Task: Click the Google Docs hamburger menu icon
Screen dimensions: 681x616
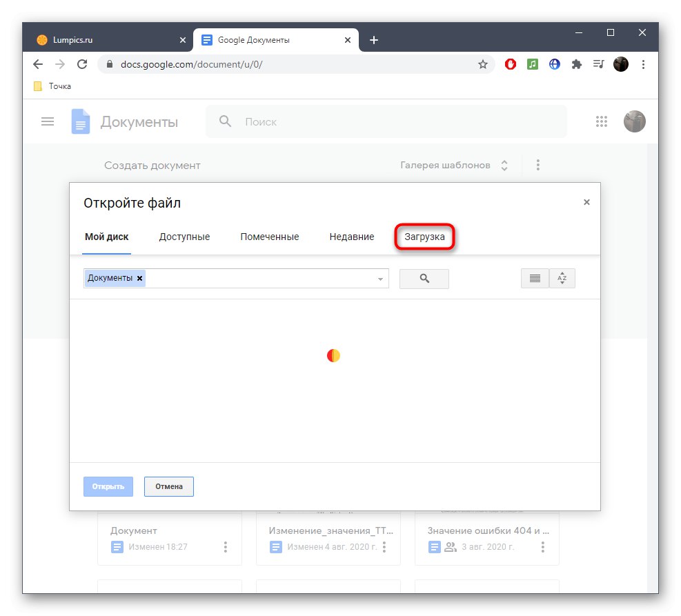Action: (47, 121)
